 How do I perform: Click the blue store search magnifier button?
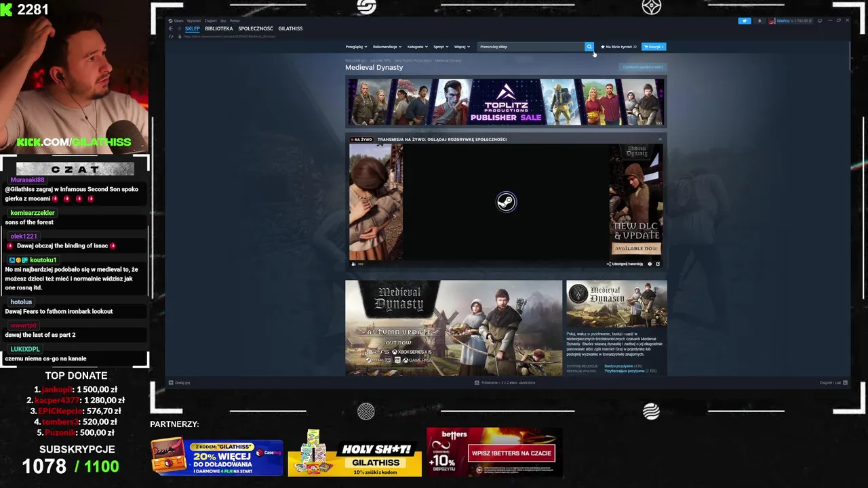coord(589,47)
